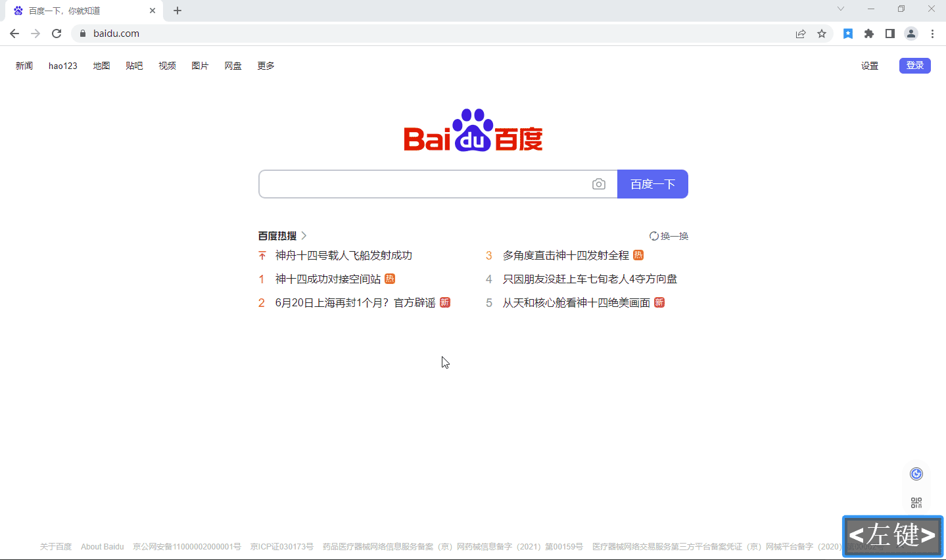The image size is (946, 560).
Task: Click 京ICP证030173号 footer link
Action: (282, 547)
